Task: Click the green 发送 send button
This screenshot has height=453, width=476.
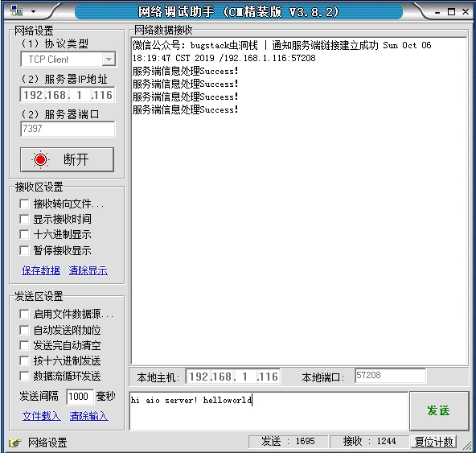Action: 439,411
